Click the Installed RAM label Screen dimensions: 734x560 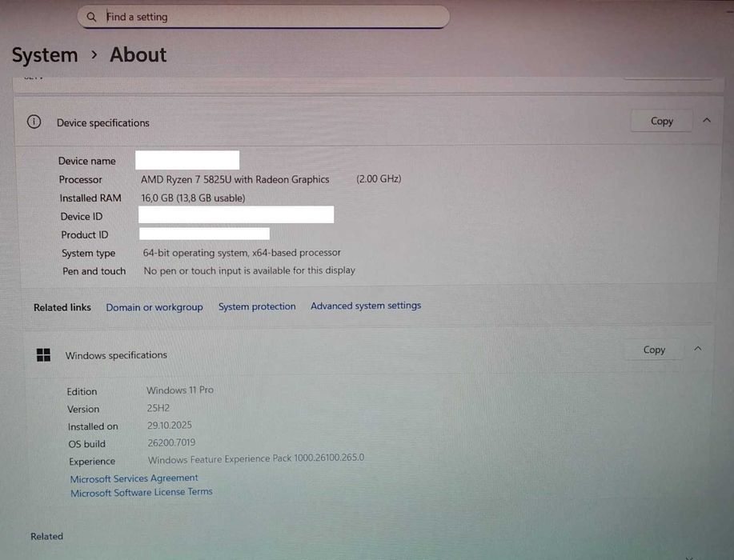90,198
